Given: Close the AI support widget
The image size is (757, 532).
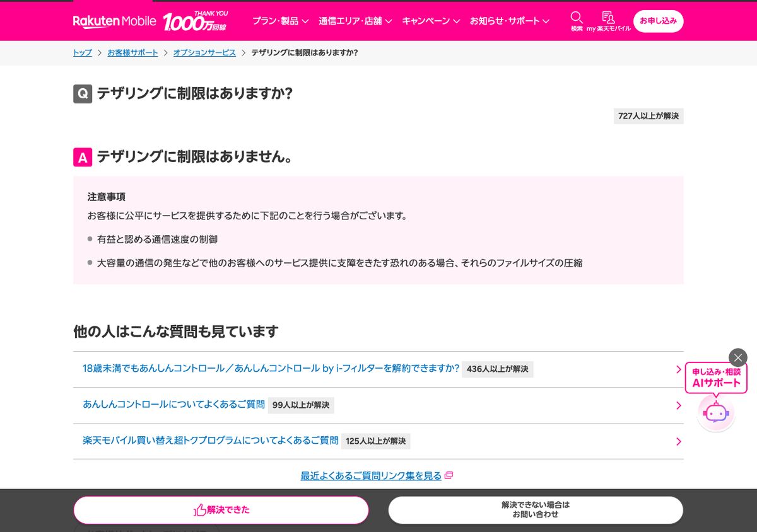Looking at the screenshot, I should tap(737, 357).
